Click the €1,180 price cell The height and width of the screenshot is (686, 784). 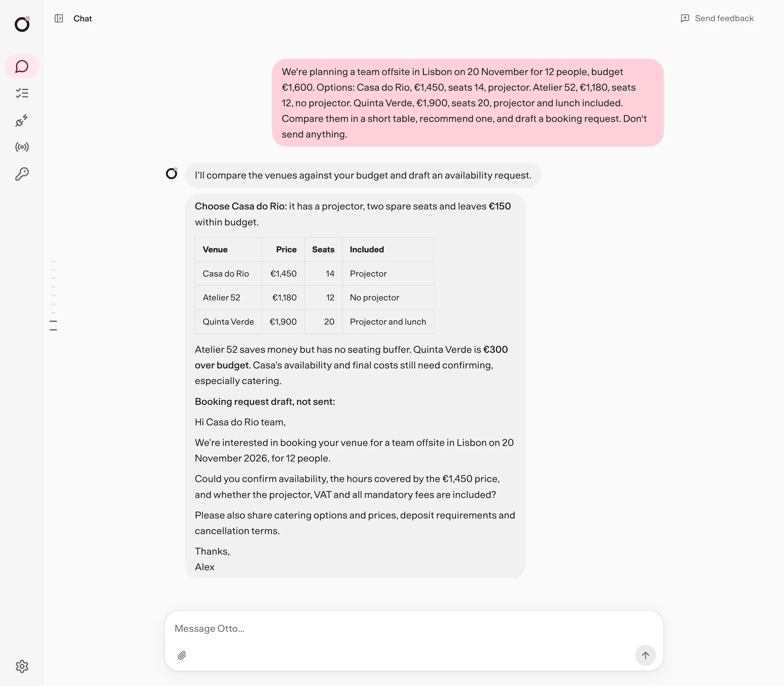(283, 298)
